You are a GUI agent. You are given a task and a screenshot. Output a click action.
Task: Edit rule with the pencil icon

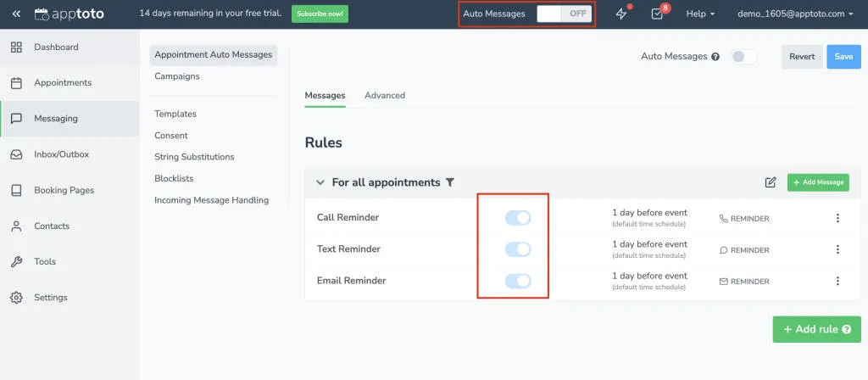point(771,182)
